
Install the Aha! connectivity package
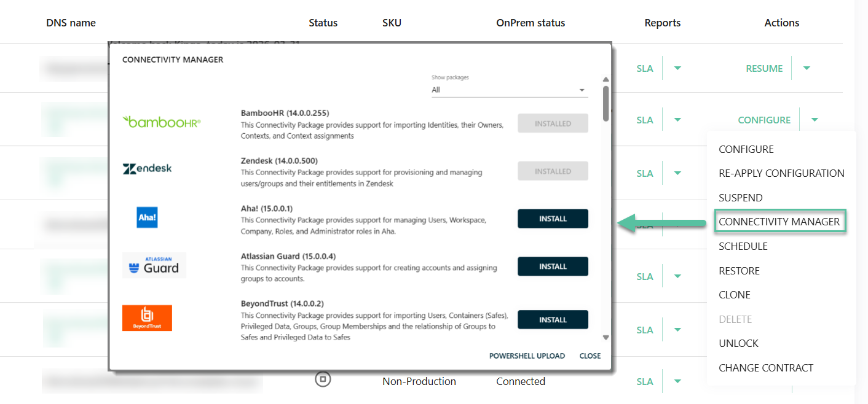[x=553, y=219]
